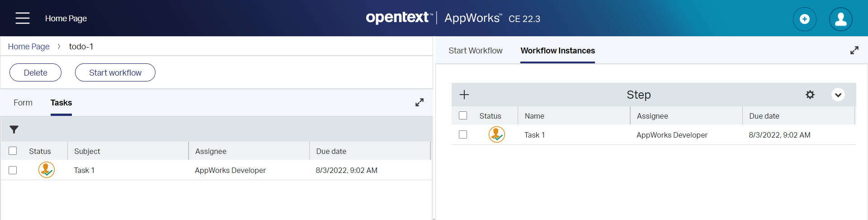
Task: Open the user profile icon
Action: pyautogui.click(x=841, y=19)
